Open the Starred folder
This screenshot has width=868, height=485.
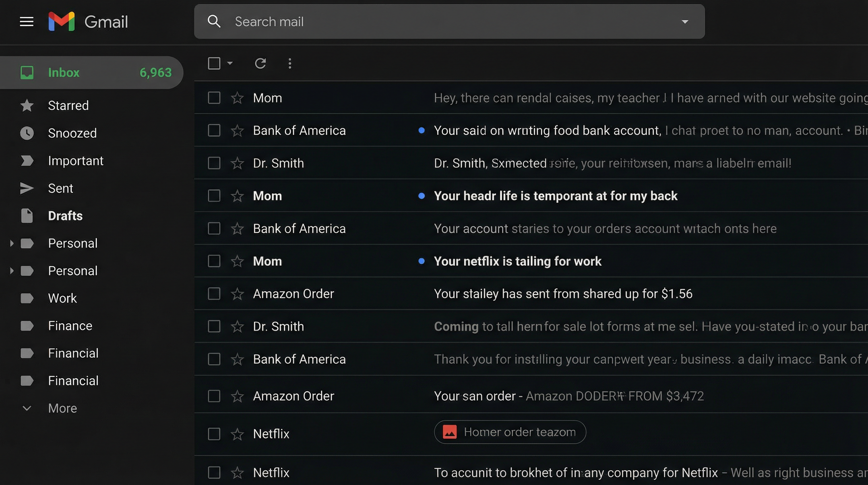coord(68,105)
